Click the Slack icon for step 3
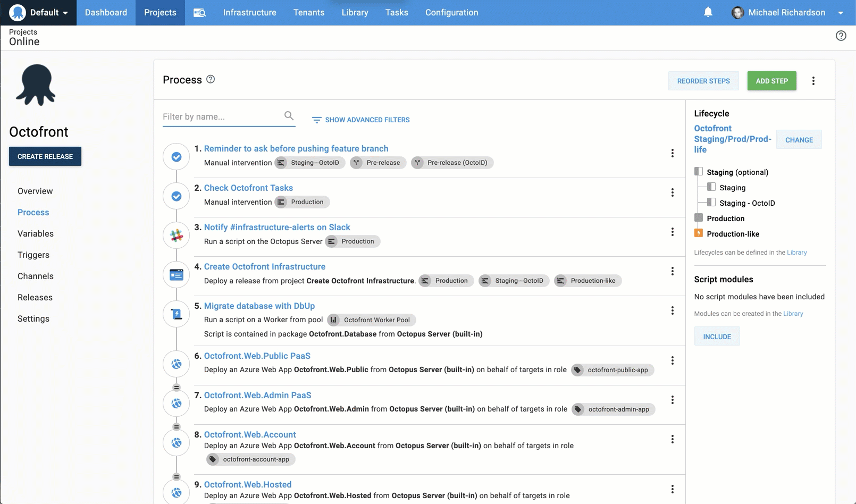Viewport: 856px width, 504px height. (x=177, y=236)
